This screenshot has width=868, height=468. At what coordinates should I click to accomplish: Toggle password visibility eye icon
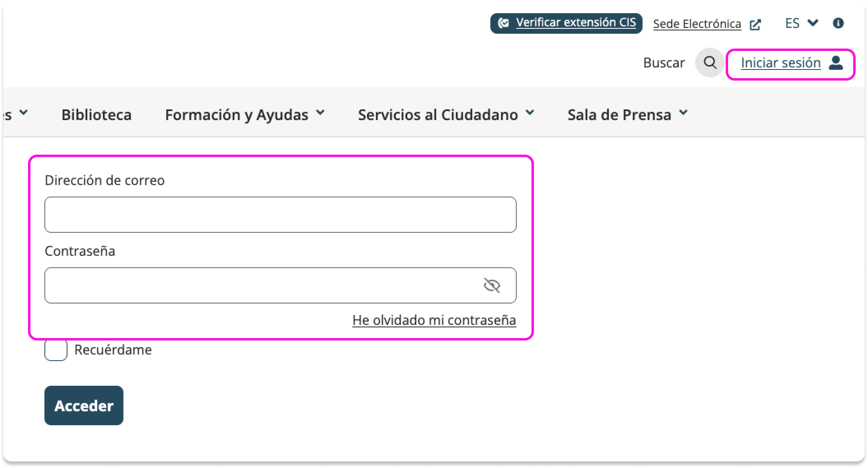click(492, 285)
